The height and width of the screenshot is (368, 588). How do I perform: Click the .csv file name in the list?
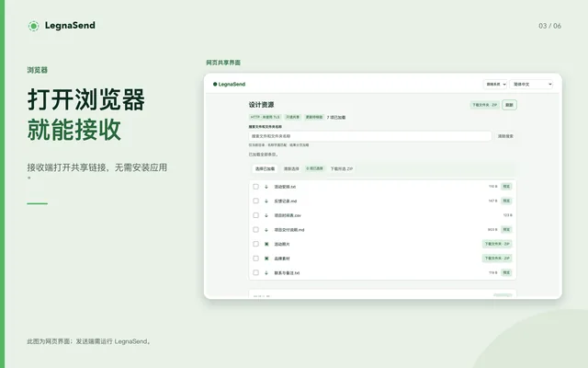click(288, 215)
